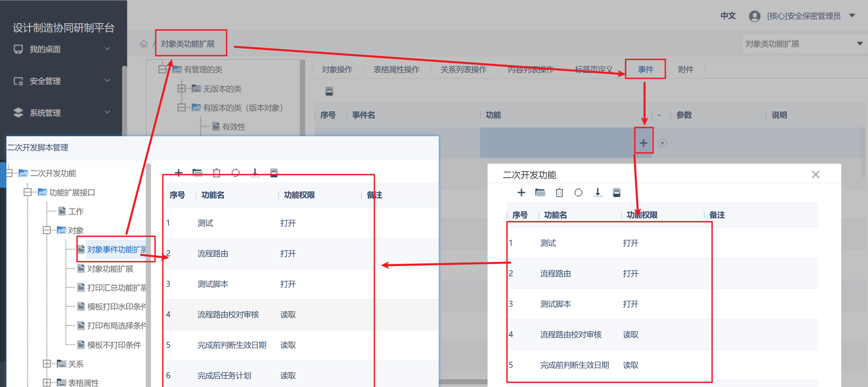Click the refresh icon in the 二次开发功能 dialog toolbar
The image size is (868, 387).
click(578, 193)
